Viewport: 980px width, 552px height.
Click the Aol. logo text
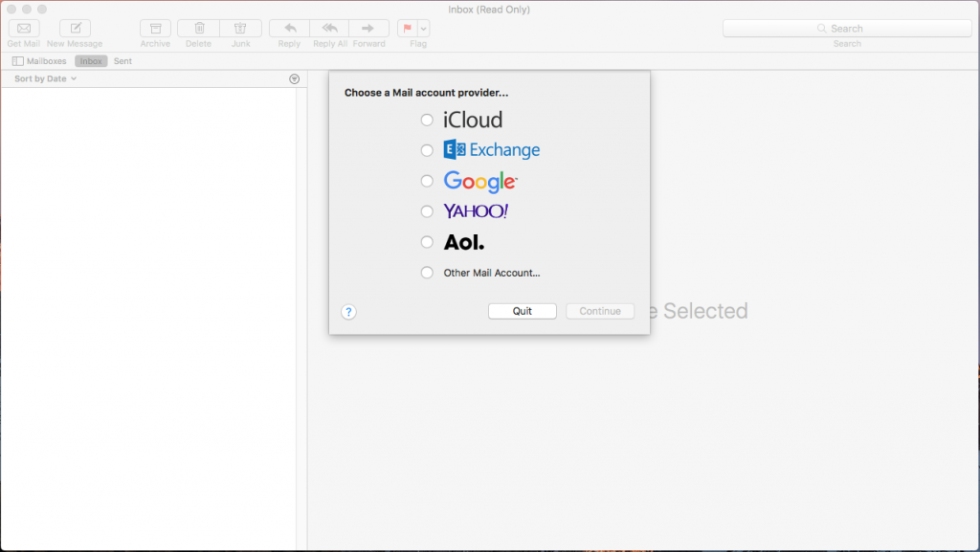[x=464, y=242]
